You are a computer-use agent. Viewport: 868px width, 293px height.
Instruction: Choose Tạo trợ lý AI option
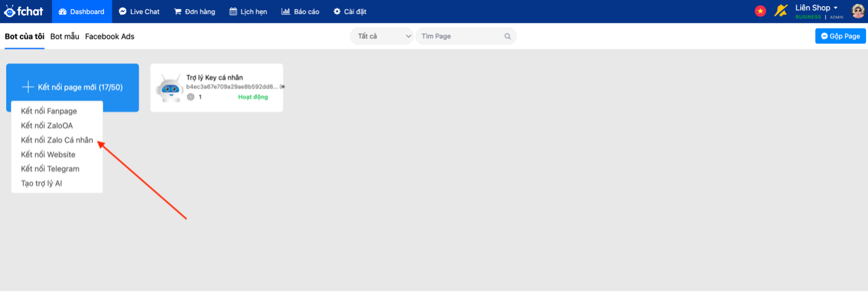pyautogui.click(x=41, y=184)
